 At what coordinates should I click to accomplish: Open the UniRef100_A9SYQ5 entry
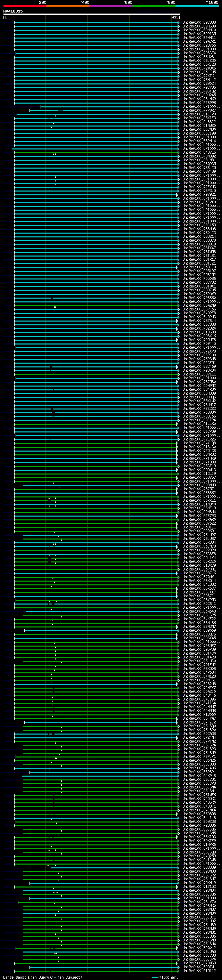coord(199,88)
